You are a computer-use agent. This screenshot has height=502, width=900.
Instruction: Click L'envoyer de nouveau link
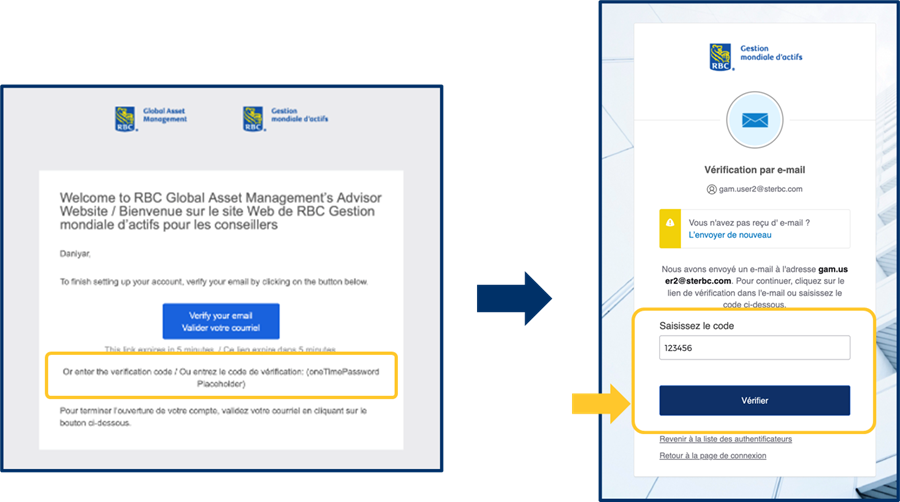730,235
